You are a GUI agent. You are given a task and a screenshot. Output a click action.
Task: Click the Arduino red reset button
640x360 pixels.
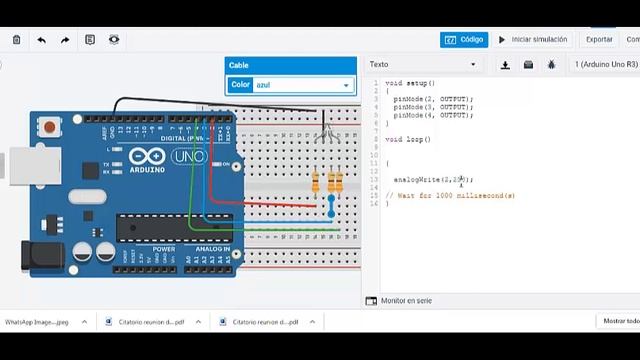coord(49,127)
